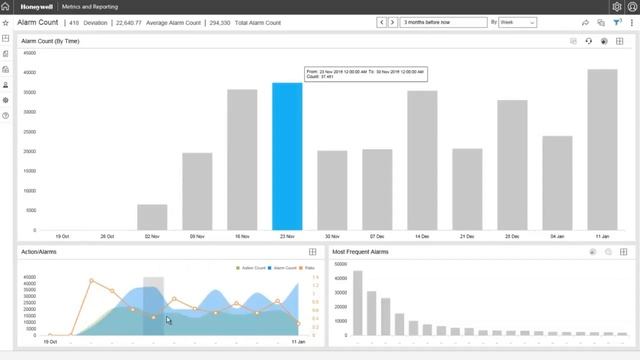Viewport: 640px width, 360px height.
Task: Select the 09 Nov bar
Action: point(197,191)
